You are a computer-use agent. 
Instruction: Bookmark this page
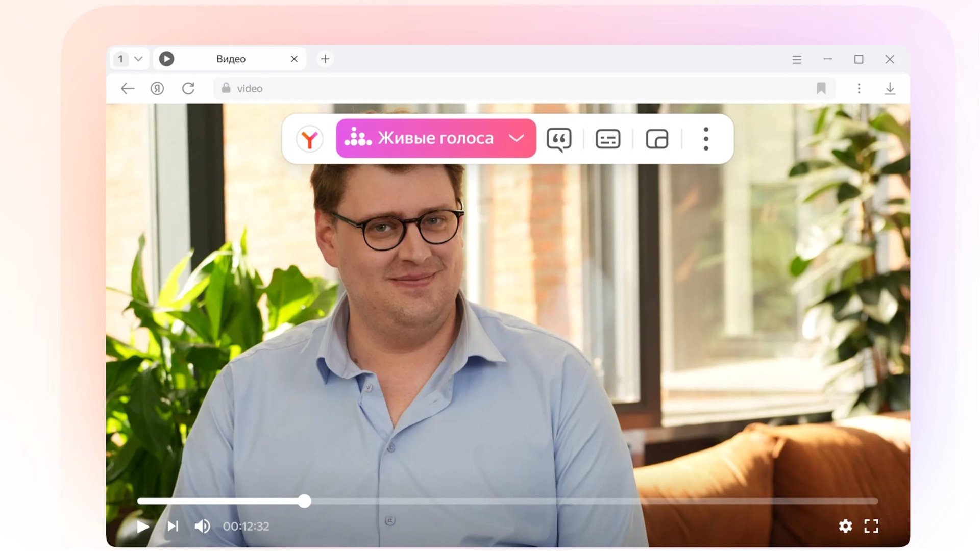point(821,89)
